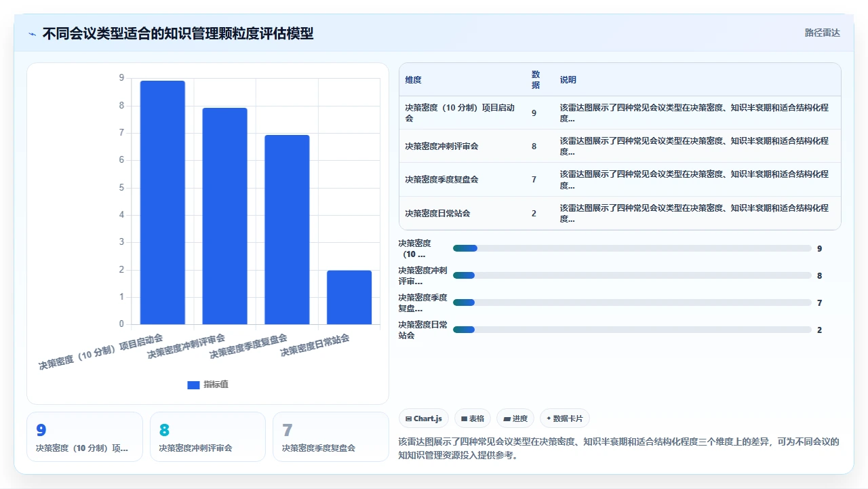This screenshot has width=868, height=489.
Task: Click the 季度复盘会 bar in chart
Action: (287, 229)
